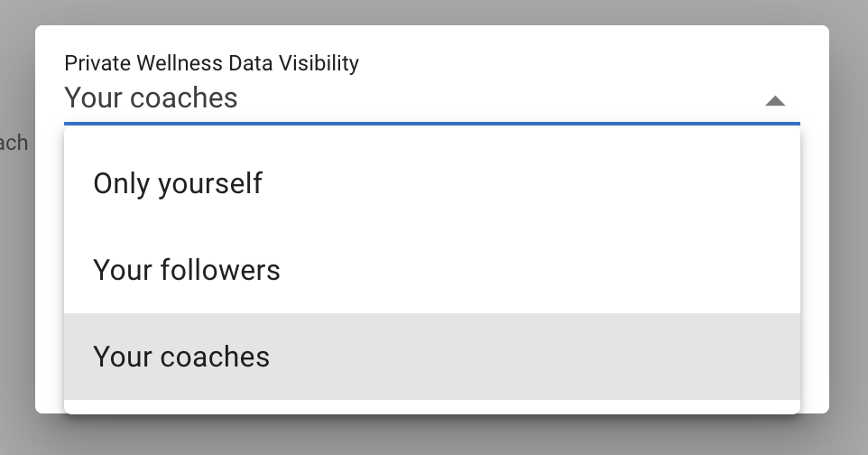Screen dimensions: 868x455
Task: Click the "Private Wellness Data Visibility" label
Action: [212, 63]
